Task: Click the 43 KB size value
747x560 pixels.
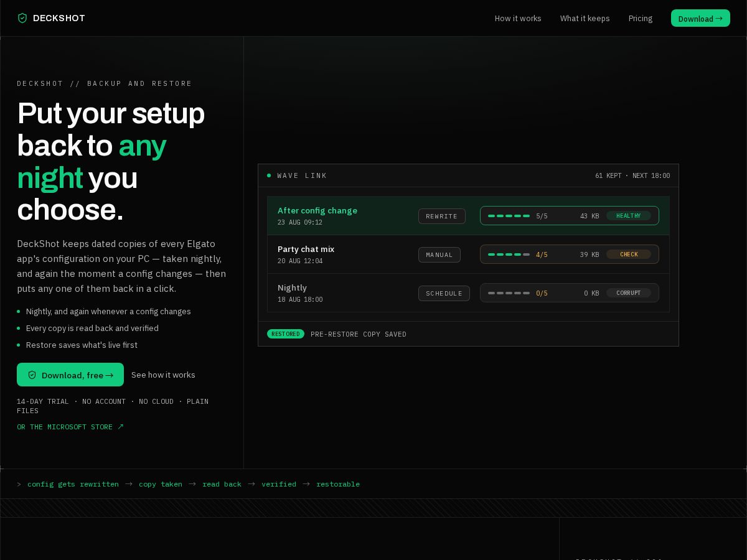Action: [590, 216]
